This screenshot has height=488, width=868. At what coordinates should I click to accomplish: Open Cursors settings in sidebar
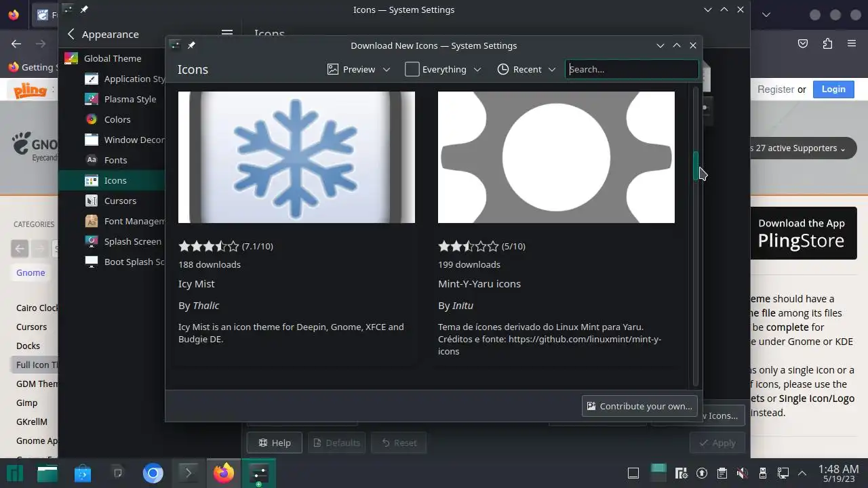coord(112,201)
